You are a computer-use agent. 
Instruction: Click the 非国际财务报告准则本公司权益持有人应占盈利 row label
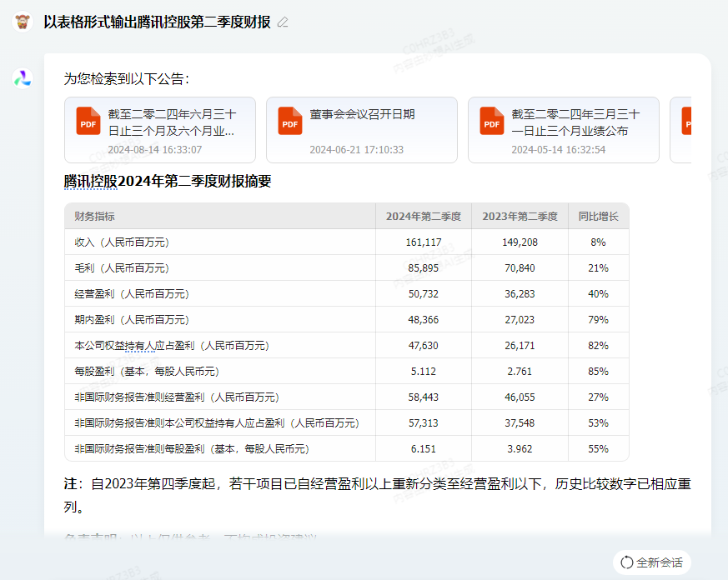tap(217, 423)
